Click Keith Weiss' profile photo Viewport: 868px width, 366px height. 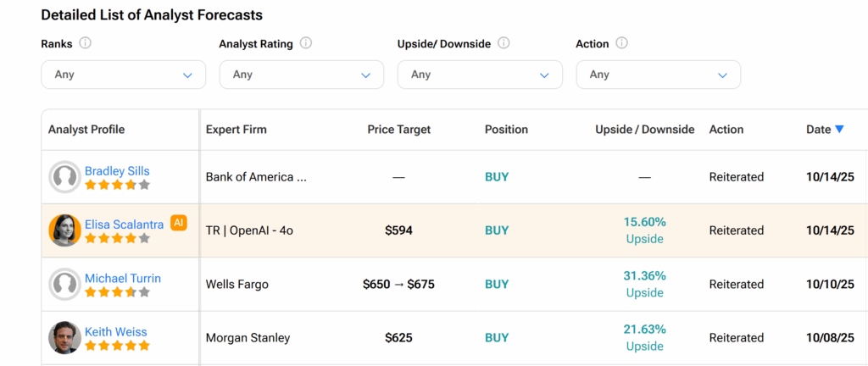click(65, 338)
